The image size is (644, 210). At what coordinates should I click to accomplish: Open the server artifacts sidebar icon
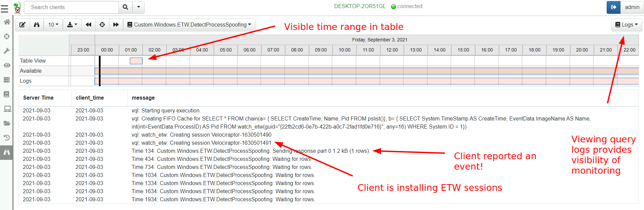[7, 80]
